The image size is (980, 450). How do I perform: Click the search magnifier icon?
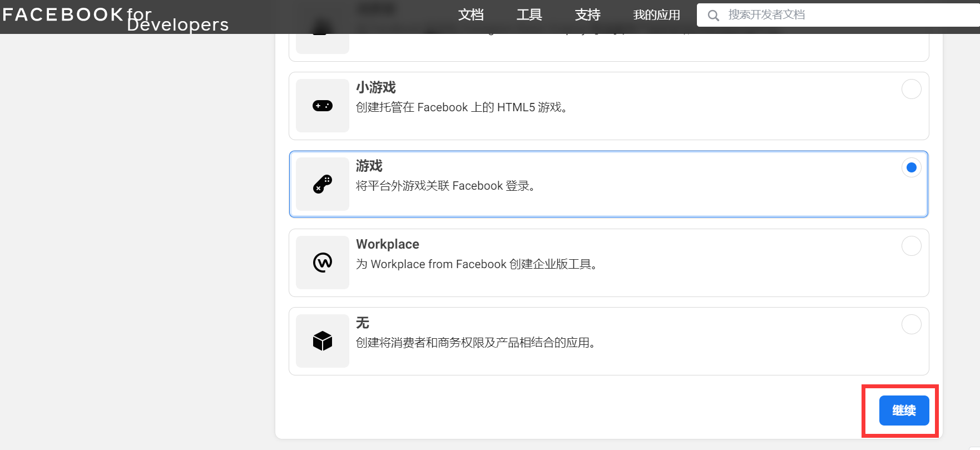(x=713, y=16)
